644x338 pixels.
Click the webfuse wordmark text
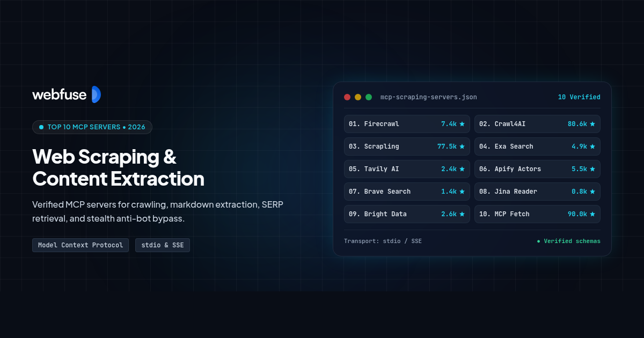coord(59,95)
